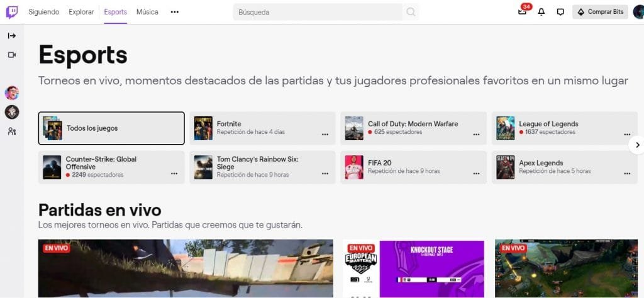This screenshot has height=298, width=644.
Task: Click the 2249 espectadores text
Action: pyautogui.click(x=97, y=175)
